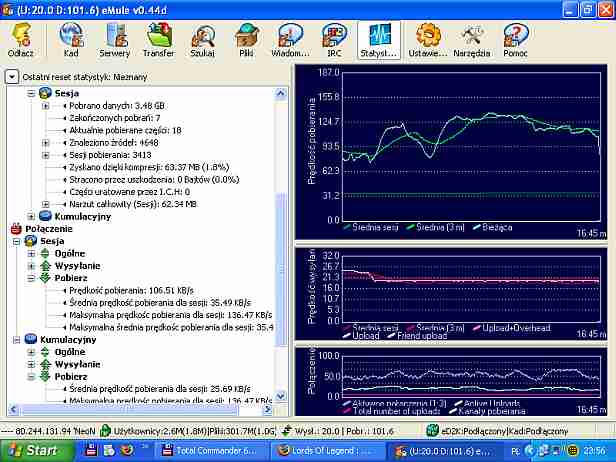616x462 pixels.
Task: Select the Części uratowane przez I.C.H row
Action: (x=130, y=192)
